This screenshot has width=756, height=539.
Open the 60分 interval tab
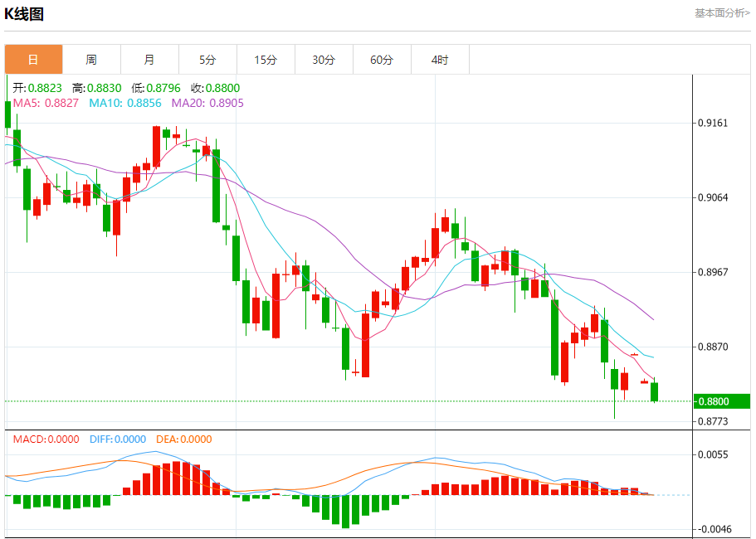[382, 59]
